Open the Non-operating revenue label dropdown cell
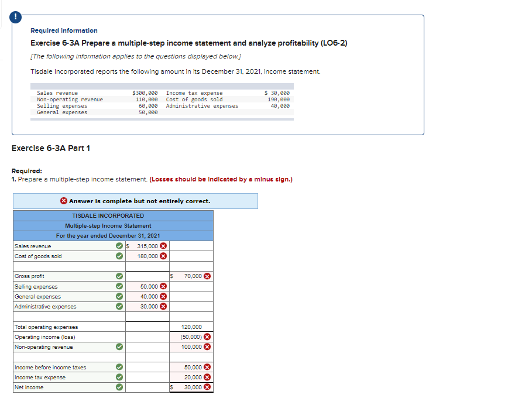This screenshot has height=415, width=532. coord(43,347)
